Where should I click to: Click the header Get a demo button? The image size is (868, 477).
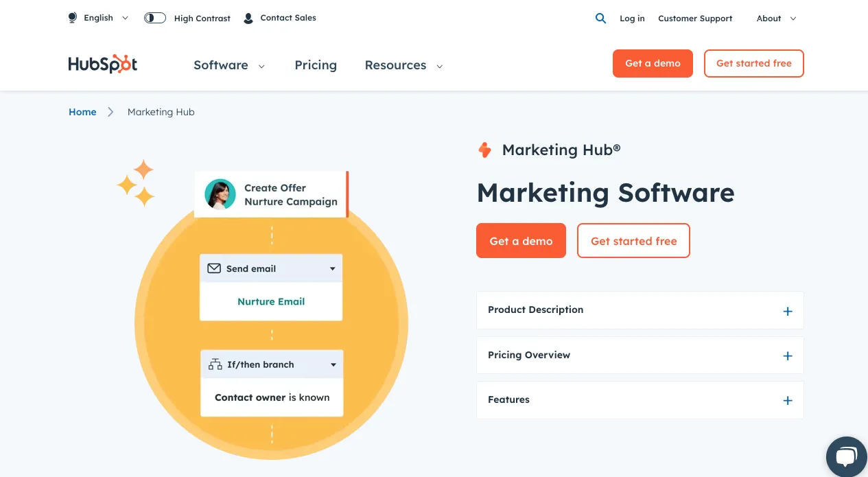pyautogui.click(x=653, y=63)
